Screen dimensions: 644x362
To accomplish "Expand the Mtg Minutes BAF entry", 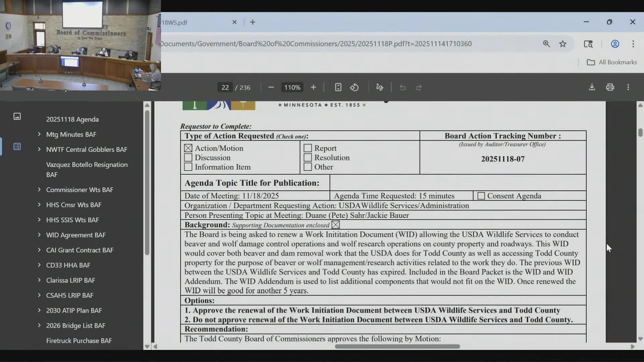I will click(39, 134).
